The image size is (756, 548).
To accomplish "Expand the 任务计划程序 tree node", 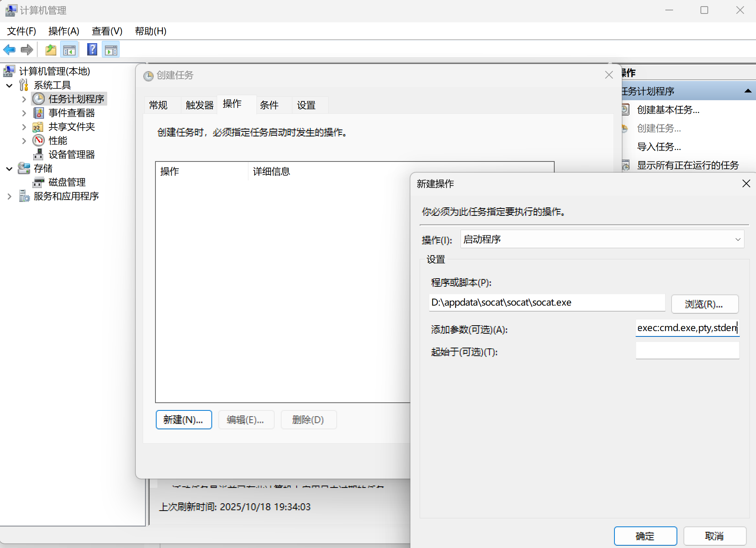I will (24, 99).
